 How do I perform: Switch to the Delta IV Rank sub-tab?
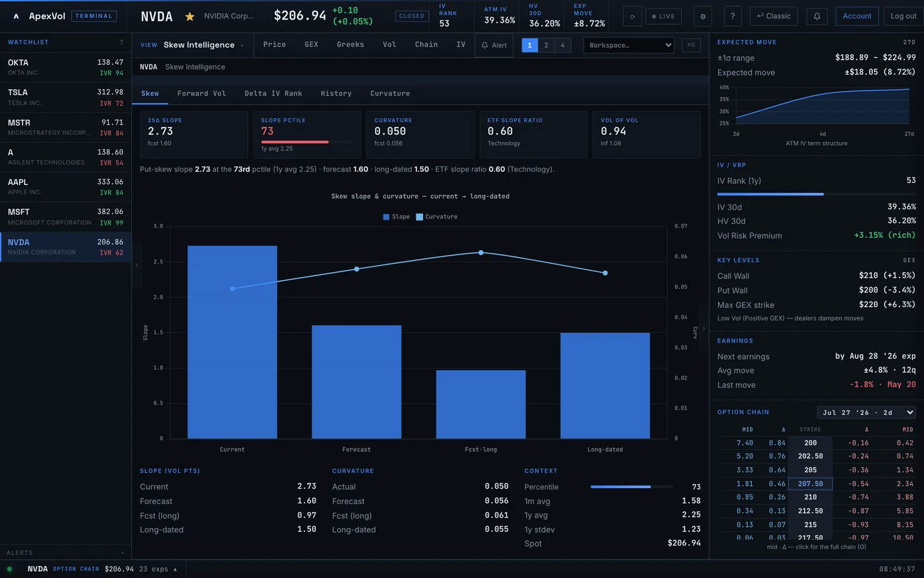point(273,93)
